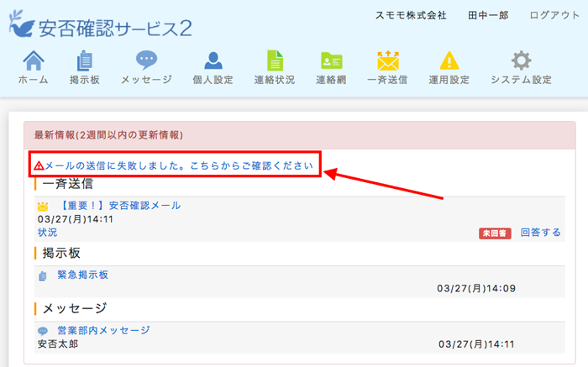Open the 掲示板 clipboard icon in navigation
This screenshot has height=367, width=588.
tap(85, 60)
